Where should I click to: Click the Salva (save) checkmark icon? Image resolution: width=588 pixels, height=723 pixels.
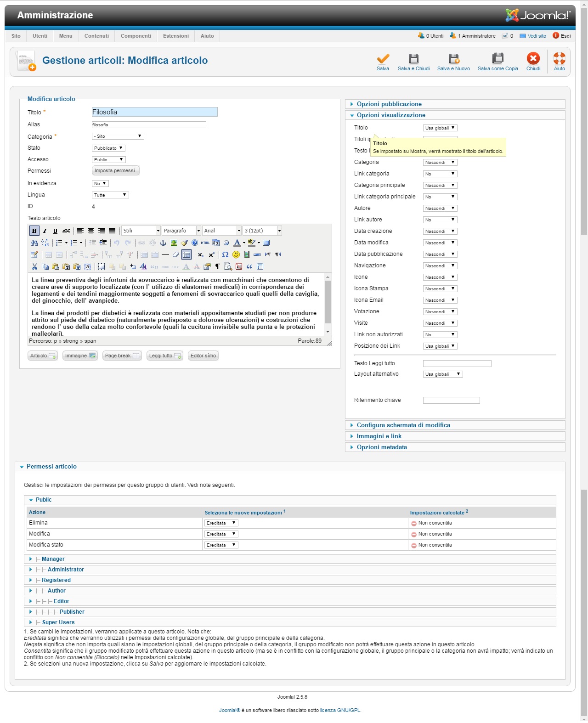point(383,58)
